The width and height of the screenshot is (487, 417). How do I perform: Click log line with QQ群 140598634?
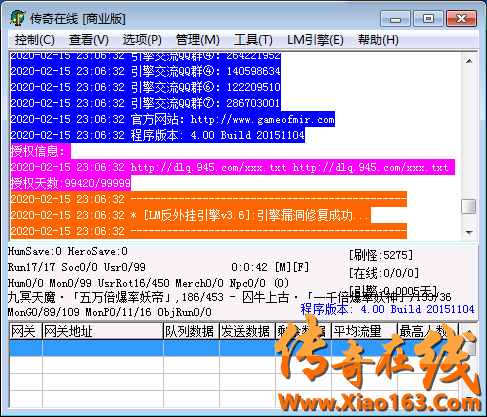point(145,71)
